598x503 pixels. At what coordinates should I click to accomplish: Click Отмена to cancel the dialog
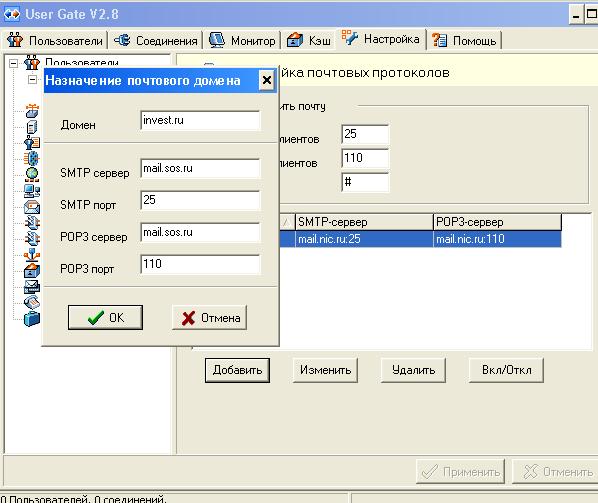pos(209,317)
